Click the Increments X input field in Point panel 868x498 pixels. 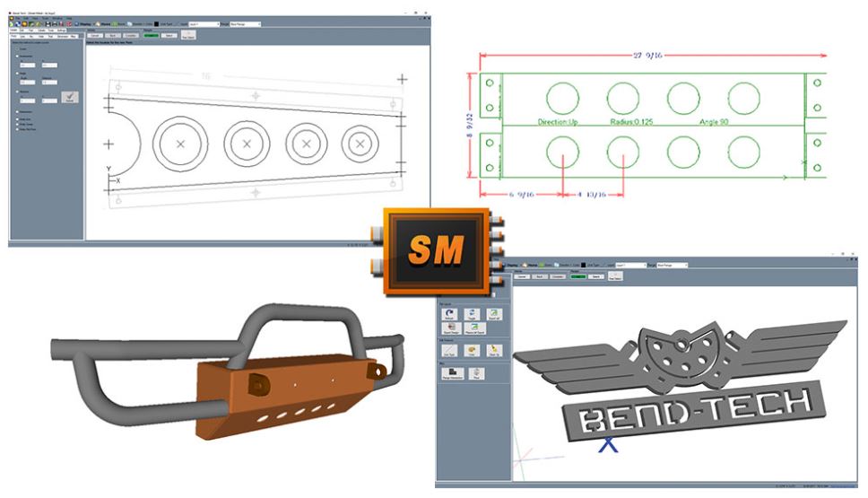point(28,65)
